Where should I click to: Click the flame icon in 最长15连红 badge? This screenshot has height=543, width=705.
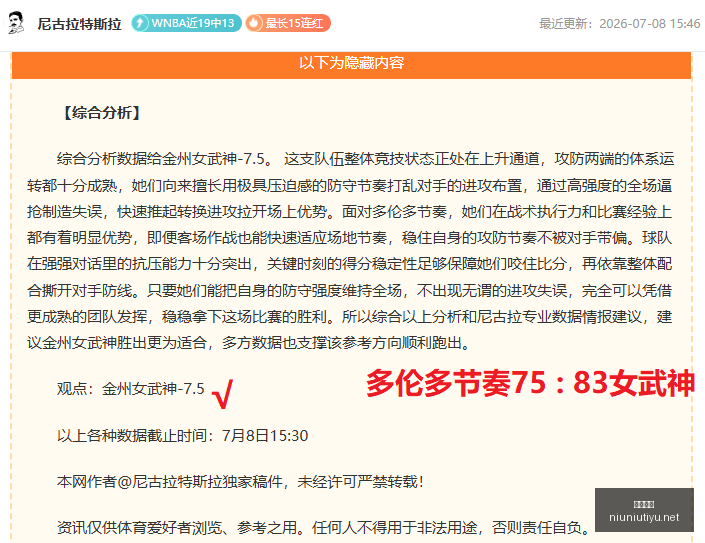pos(254,23)
